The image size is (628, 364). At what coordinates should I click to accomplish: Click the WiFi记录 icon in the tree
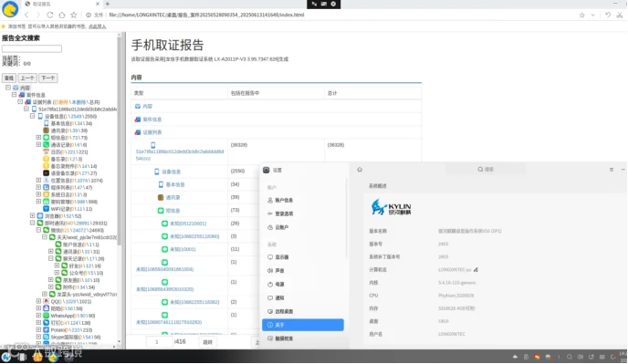(46, 209)
